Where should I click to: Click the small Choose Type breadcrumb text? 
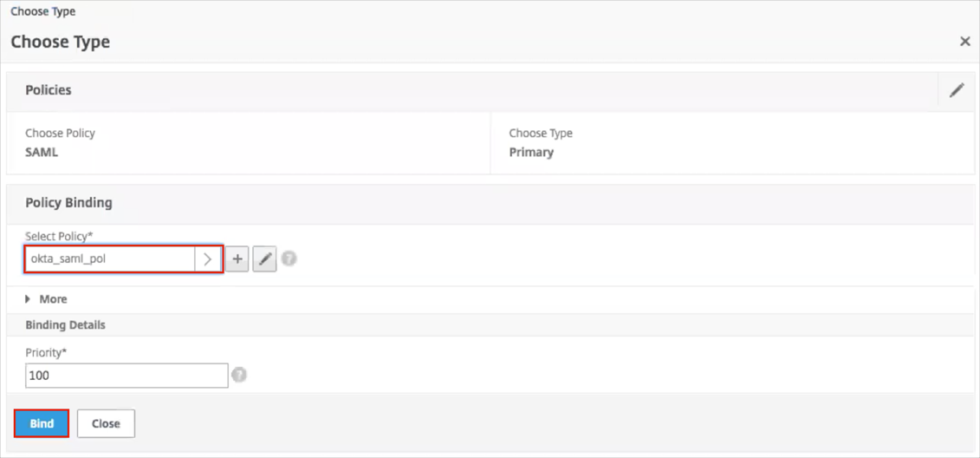pyautogui.click(x=42, y=11)
